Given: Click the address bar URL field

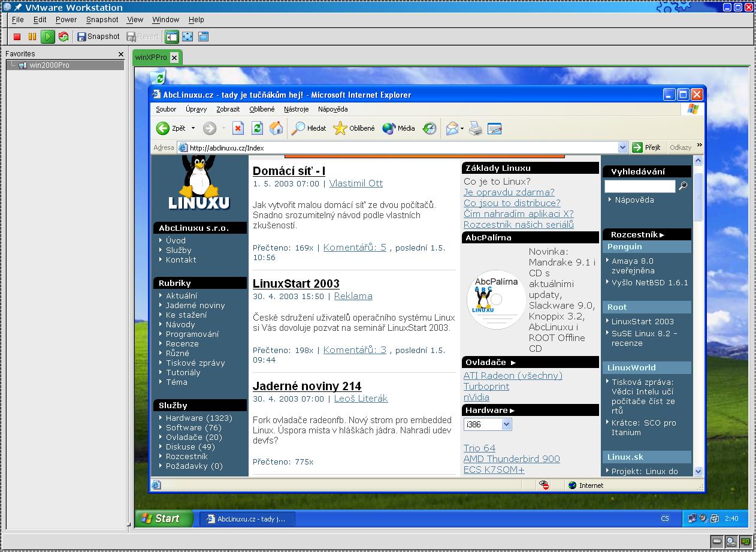Looking at the screenshot, I should [x=401, y=147].
